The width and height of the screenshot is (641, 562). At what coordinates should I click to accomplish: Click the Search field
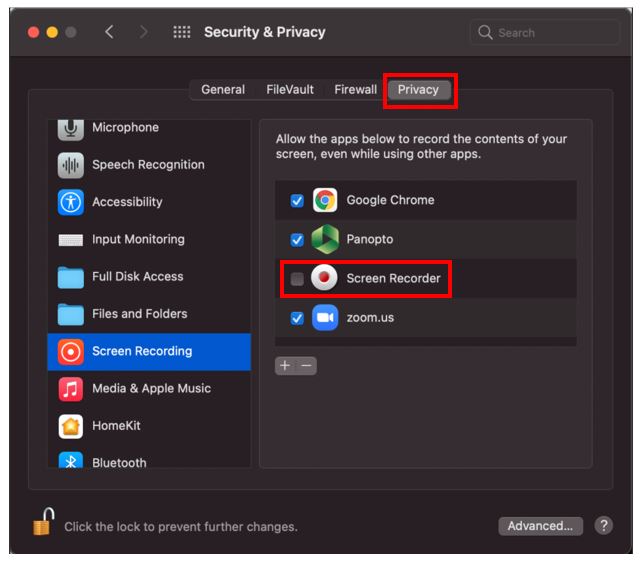(x=545, y=32)
